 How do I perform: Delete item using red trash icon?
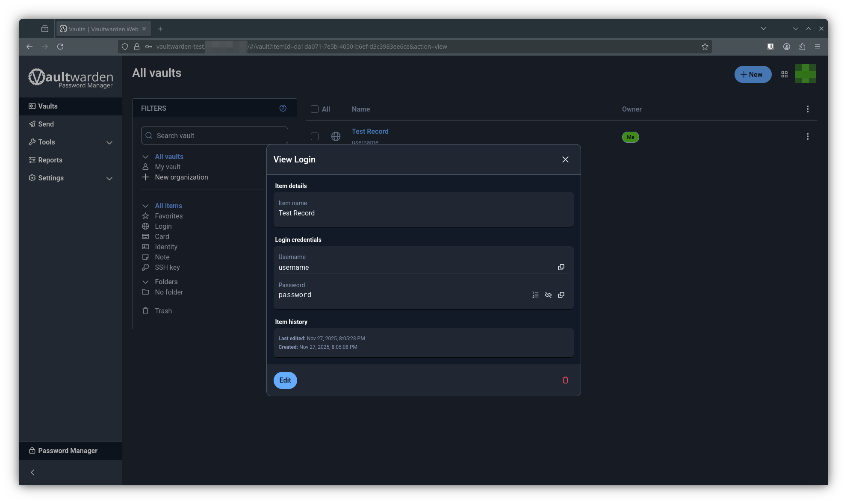(565, 380)
